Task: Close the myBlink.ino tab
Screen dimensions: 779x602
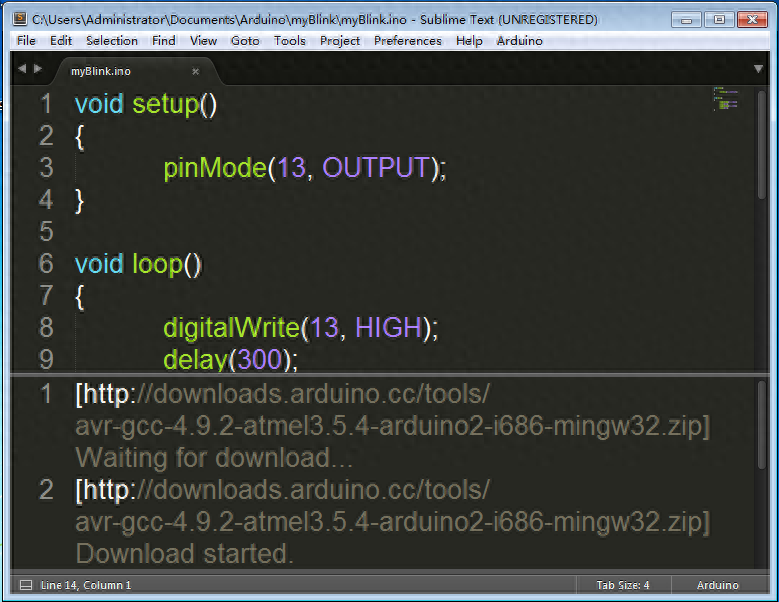Action: click(x=196, y=72)
